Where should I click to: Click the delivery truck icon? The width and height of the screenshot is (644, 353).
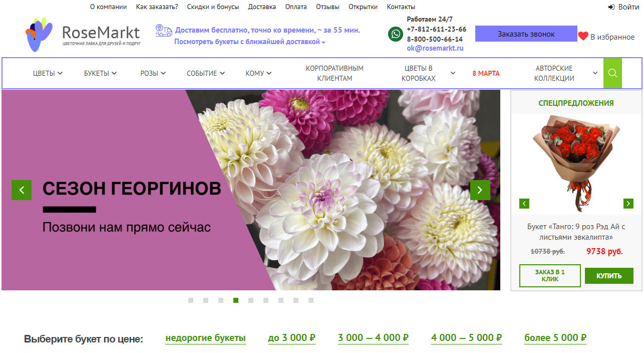pos(163,31)
